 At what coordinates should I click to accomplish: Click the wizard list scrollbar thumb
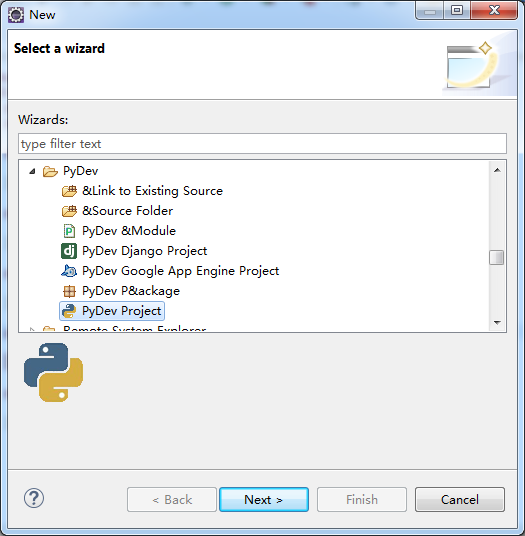[497, 257]
